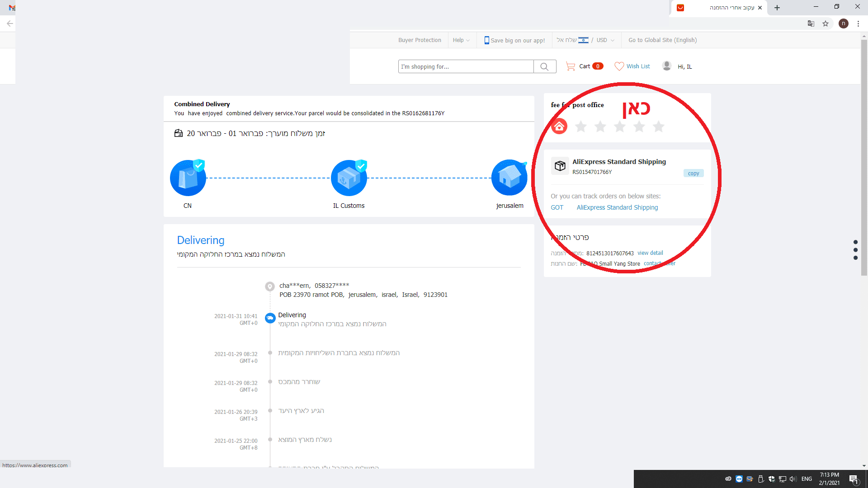This screenshot has height=488, width=868.
Task: Open the Chrome profile avatar
Action: (x=843, y=23)
